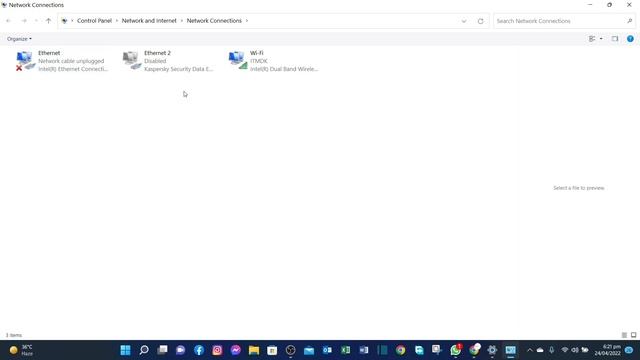The width and height of the screenshot is (640, 360).
Task: Open Microsoft Store from the taskbar
Action: coord(272,350)
